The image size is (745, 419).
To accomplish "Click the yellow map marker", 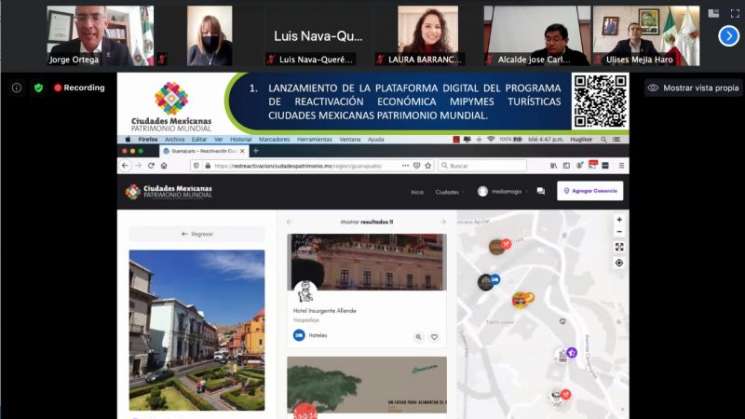I will click(x=522, y=300).
